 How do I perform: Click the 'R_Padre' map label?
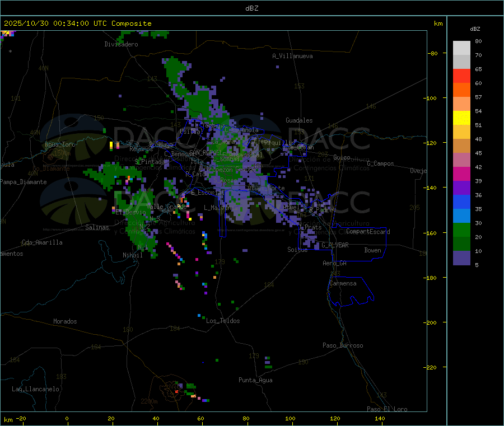tap(321, 210)
